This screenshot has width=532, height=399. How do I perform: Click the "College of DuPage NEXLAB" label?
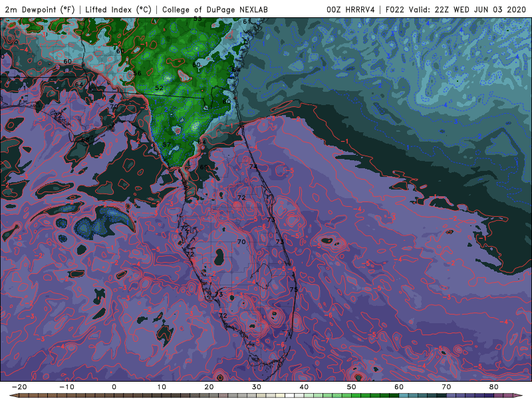tap(215, 9)
